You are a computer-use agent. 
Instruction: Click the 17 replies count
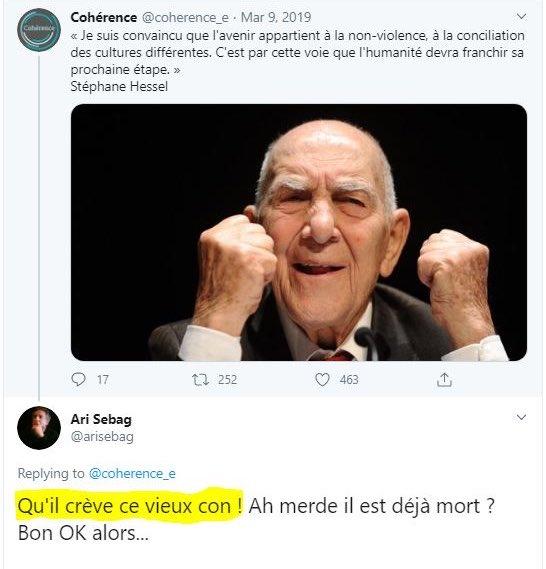pyautogui.click(x=103, y=380)
